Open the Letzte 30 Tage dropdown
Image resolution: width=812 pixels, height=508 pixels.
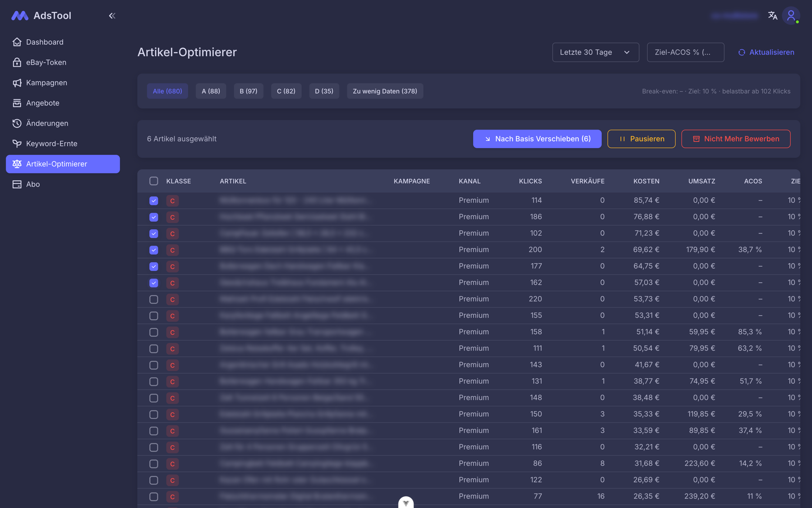pyautogui.click(x=595, y=52)
